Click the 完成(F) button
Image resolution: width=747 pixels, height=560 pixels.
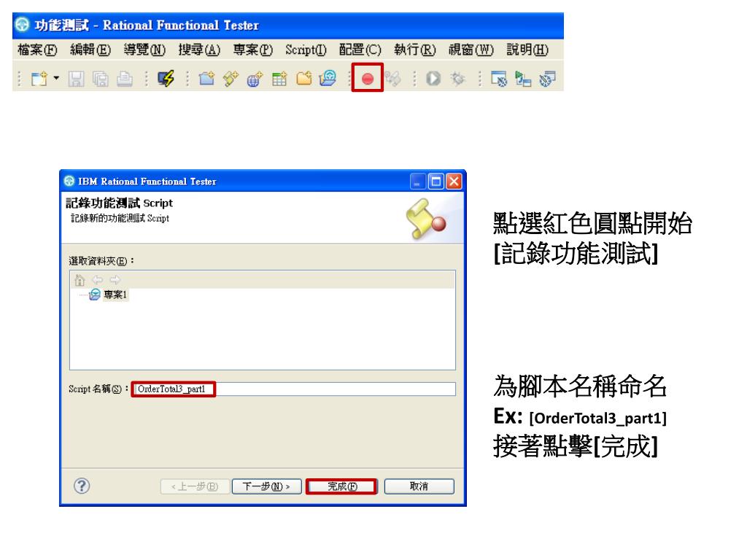click(x=342, y=486)
